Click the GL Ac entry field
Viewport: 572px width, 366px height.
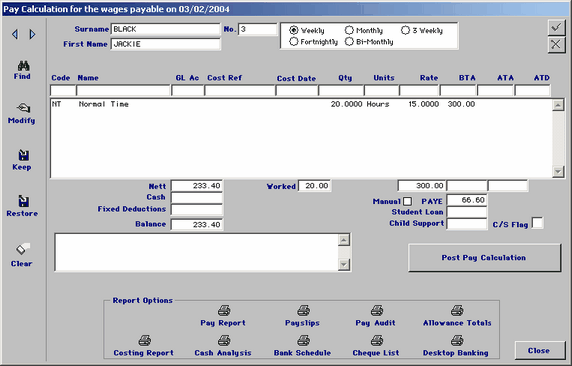click(x=188, y=90)
